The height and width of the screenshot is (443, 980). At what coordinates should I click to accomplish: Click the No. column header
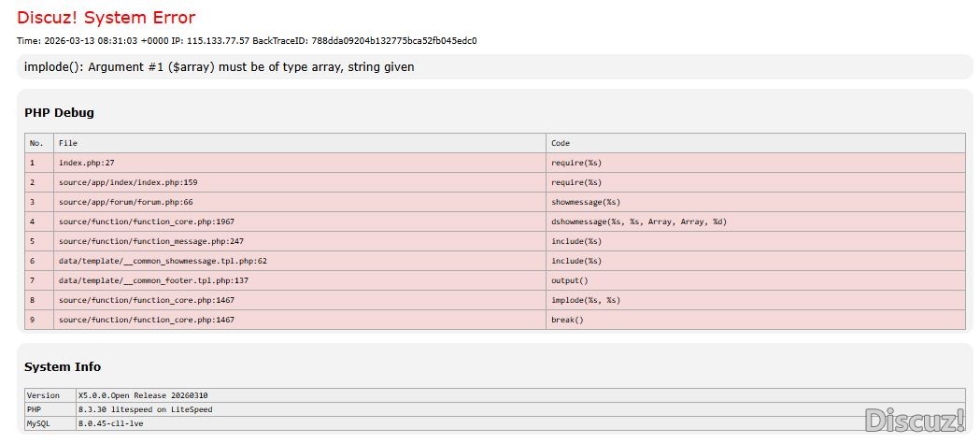pos(37,143)
